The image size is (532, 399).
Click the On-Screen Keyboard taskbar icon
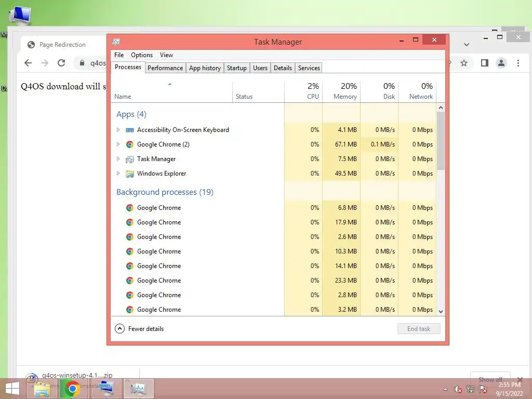107,389
